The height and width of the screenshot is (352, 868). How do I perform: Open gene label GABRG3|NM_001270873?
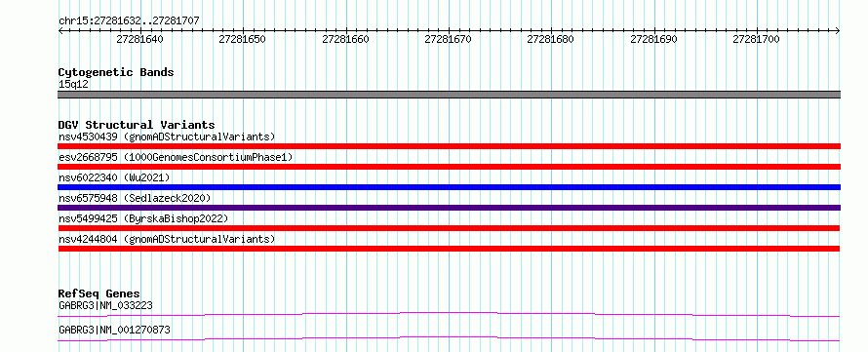pyautogui.click(x=114, y=330)
